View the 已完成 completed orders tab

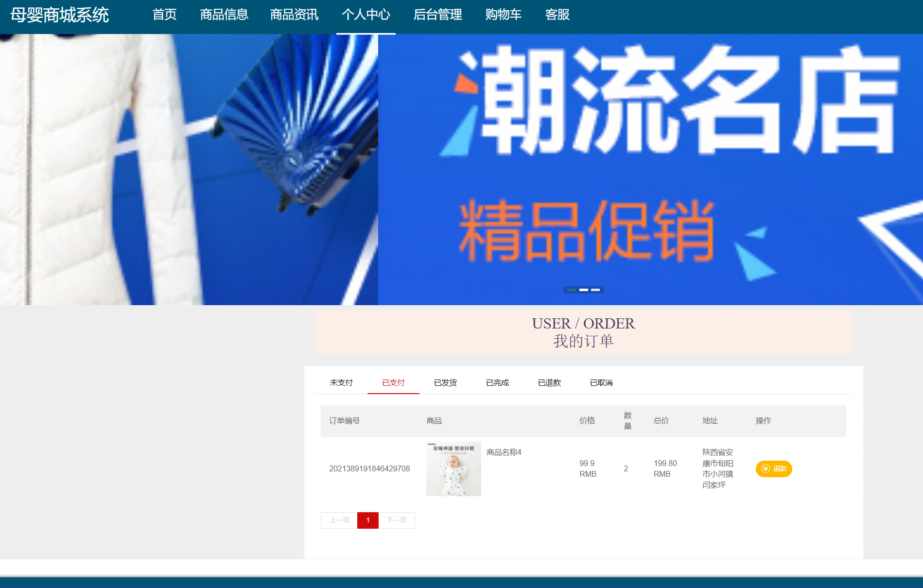coord(497,382)
